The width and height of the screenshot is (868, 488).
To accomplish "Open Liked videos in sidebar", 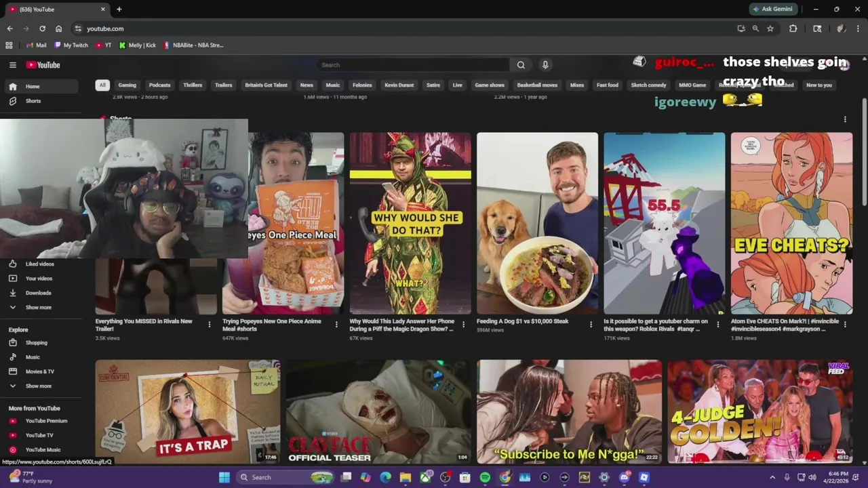I will click(42, 264).
